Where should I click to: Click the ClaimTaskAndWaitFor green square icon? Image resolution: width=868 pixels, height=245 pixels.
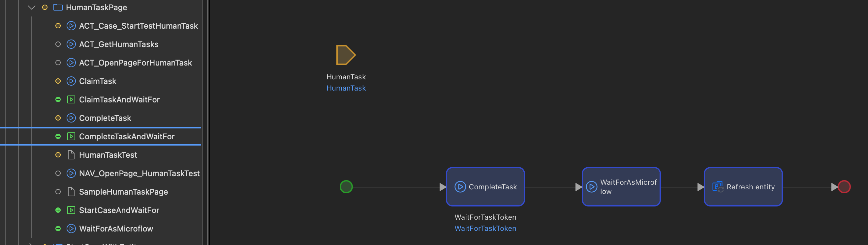pyautogui.click(x=71, y=100)
